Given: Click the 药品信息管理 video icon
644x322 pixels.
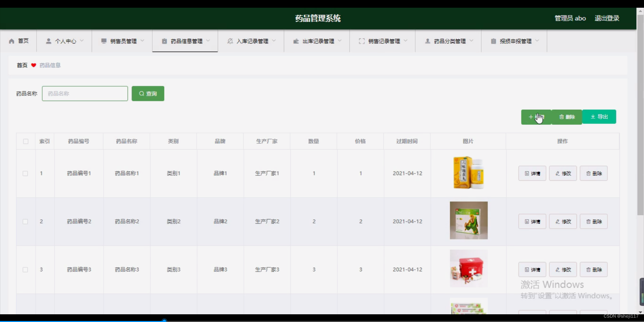Looking at the screenshot, I should tap(164, 41).
